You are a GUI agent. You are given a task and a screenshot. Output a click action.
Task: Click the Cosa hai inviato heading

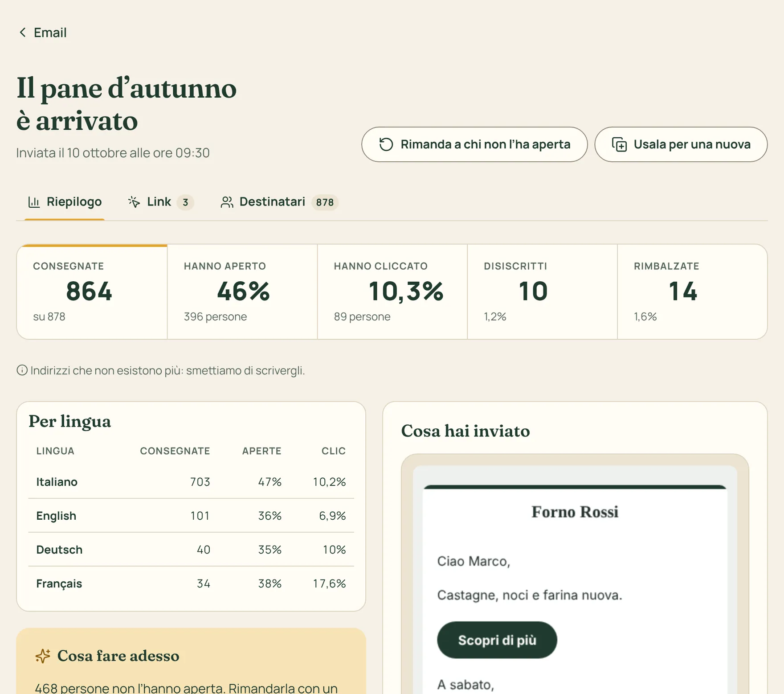(465, 431)
